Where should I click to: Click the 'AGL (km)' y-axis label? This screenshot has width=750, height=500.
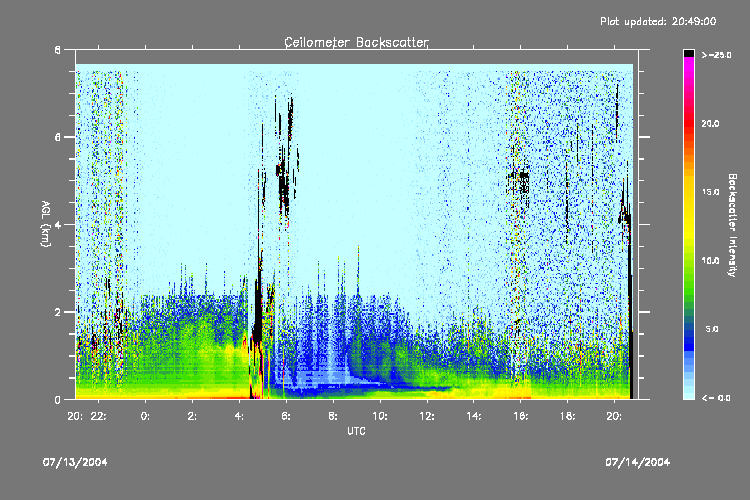click(45, 224)
